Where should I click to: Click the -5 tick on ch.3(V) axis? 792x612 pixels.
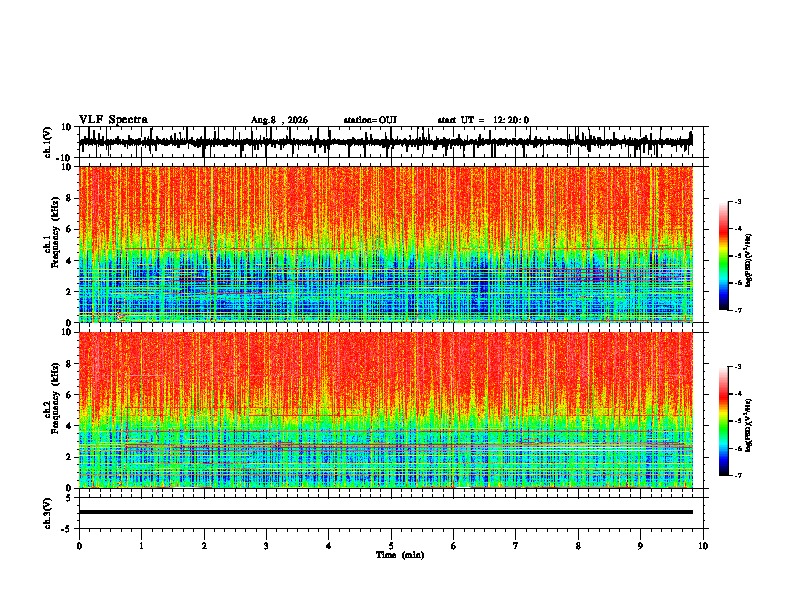[x=68, y=529]
